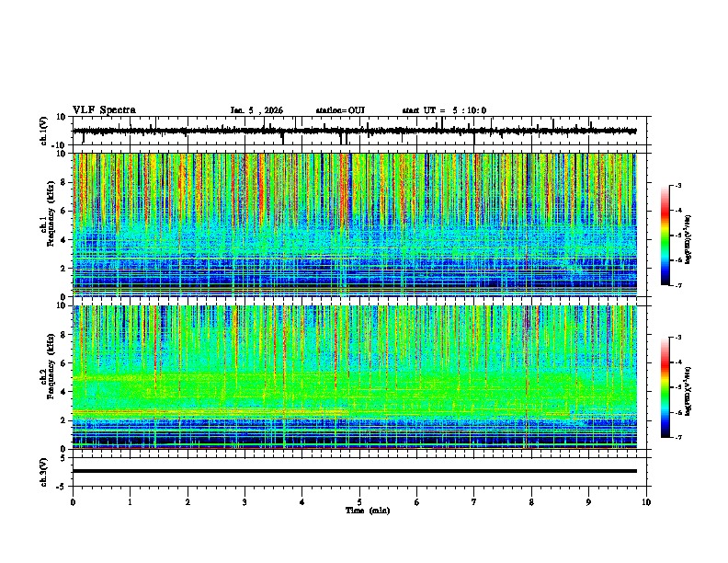728x563 pixels.
Task: Click inside the ch.2 spectrogram panel
Action: tap(355, 377)
